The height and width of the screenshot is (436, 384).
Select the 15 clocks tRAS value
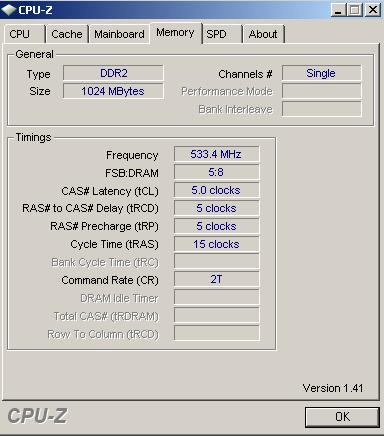click(x=216, y=244)
